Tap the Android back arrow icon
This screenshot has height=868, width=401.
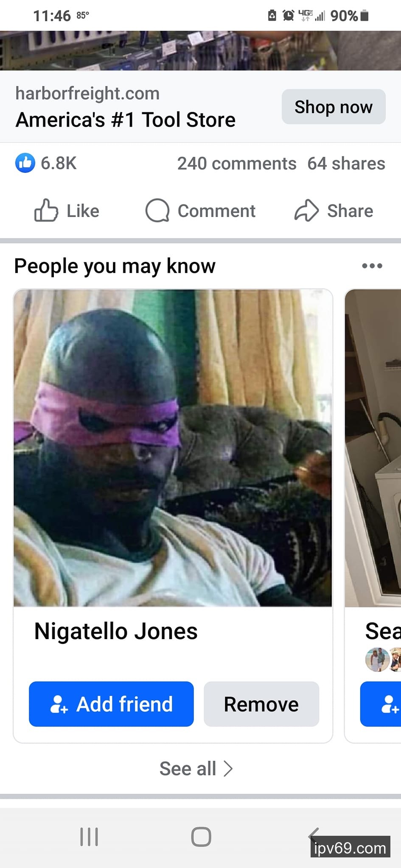(313, 836)
